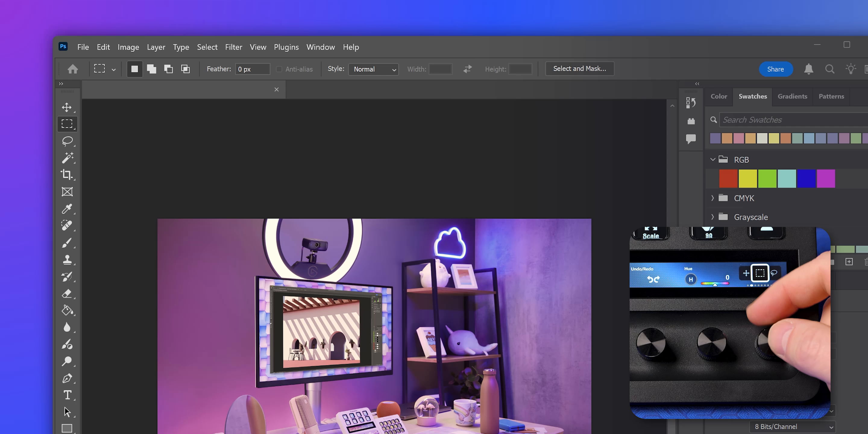Click the Feather value field
868x434 pixels.
252,69
